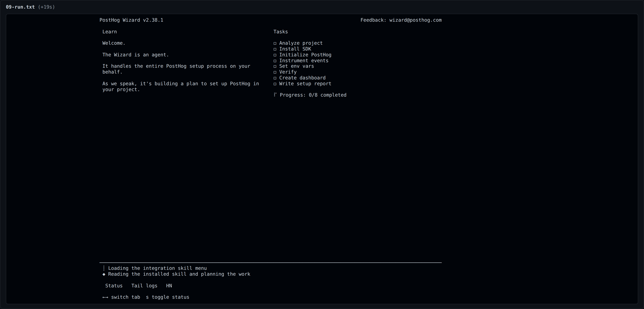This screenshot has width=644, height=309.
Task: Click the 's toggle status' shortcut hint
Action: [x=168, y=297]
